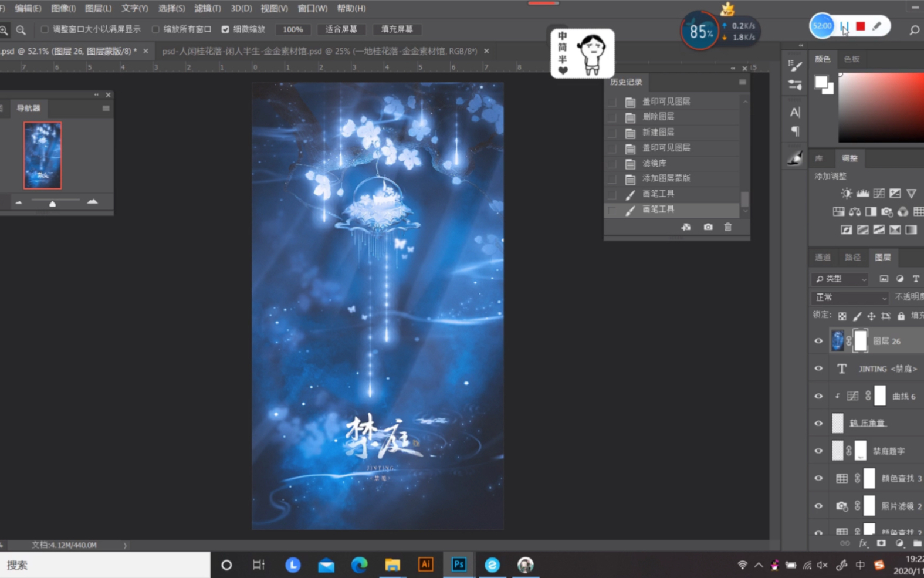Hide layer 图层 26
Image resolution: width=924 pixels, height=578 pixels.
pos(818,341)
